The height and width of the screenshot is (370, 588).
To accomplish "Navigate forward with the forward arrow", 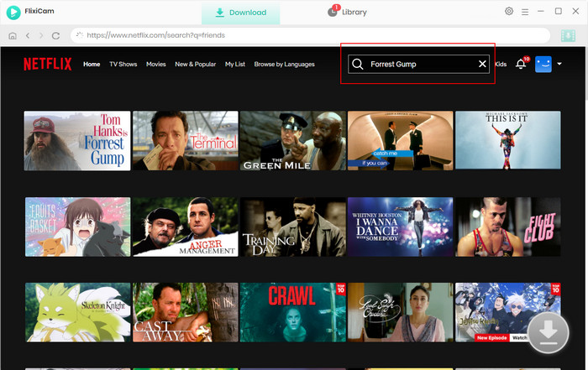I will click(x=41, y=35).
